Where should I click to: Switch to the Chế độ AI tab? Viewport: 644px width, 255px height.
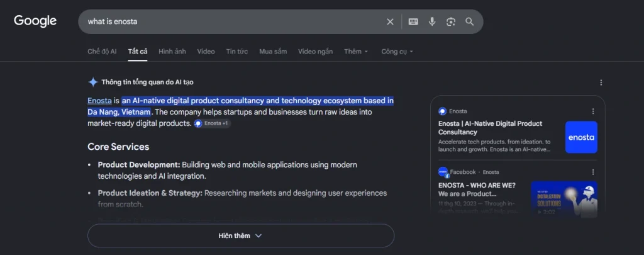tap(102, 52)
